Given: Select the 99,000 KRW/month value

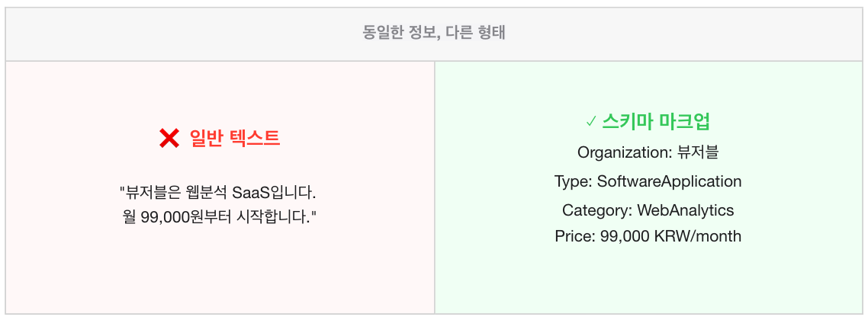Looking at the screenshot, I should click(x=670, y=236).
